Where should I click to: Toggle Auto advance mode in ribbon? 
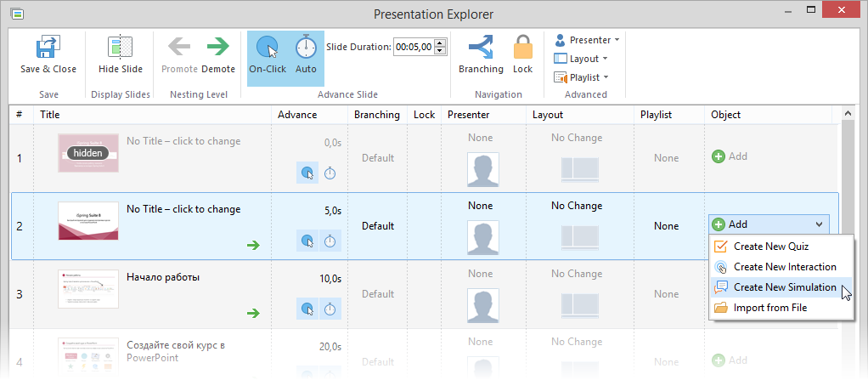[306, 48]
